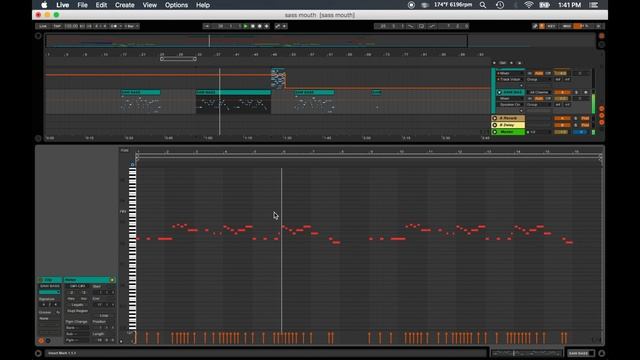Screen dimensions: 640x360
Task: Show the Returns section toggle
Action: pos(602,116)
